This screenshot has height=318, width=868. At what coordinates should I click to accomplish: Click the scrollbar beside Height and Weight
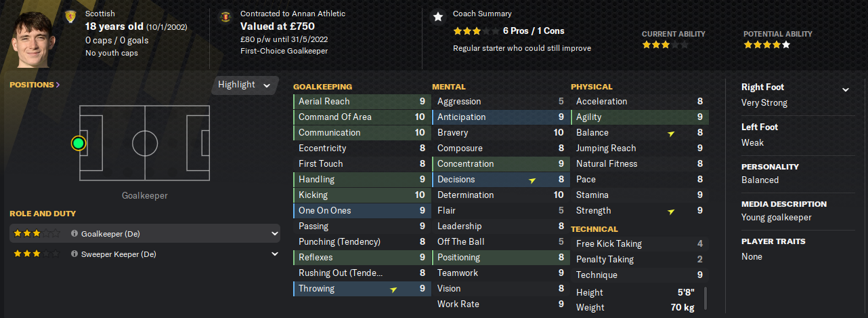click(x=705, y=298)
